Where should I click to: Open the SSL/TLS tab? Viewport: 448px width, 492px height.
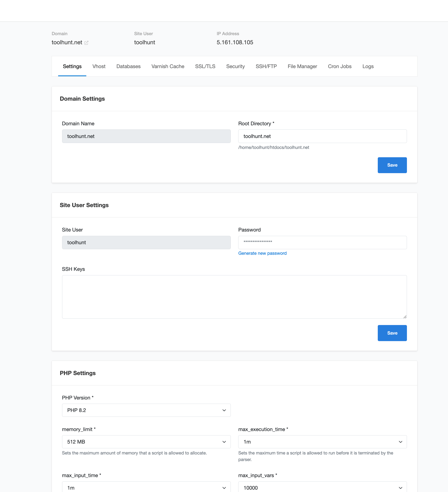205,66
